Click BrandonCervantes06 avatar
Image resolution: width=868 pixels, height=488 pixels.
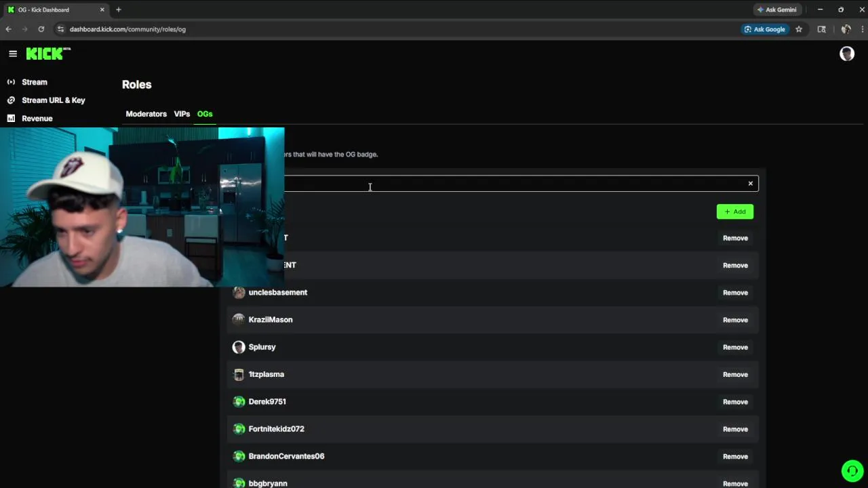(239, 456)
